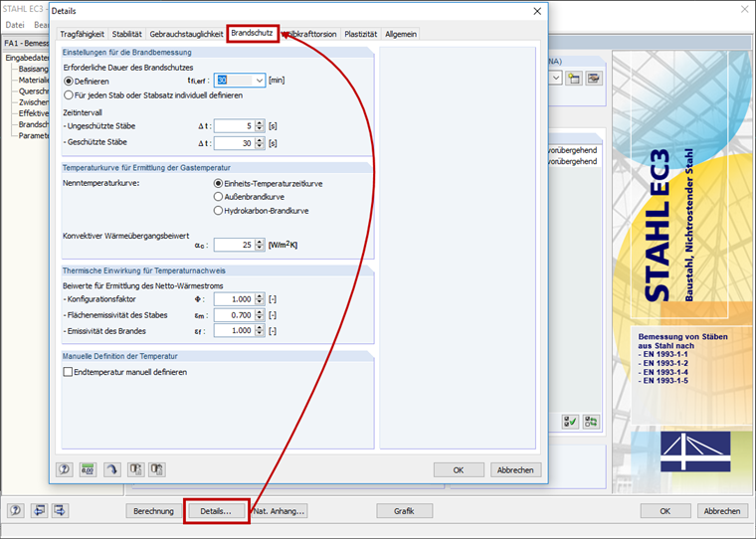Select Paramete... item in navigator tree

34,135
